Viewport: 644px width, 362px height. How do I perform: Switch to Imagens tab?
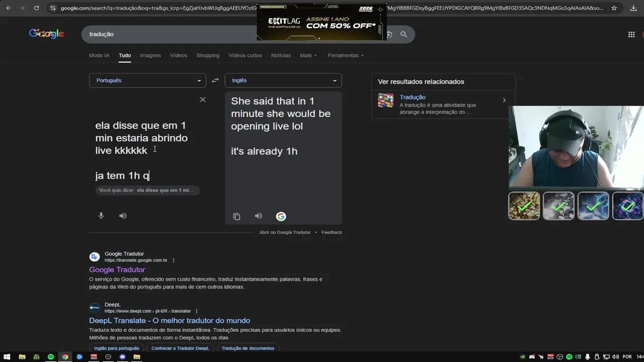pyautogui.click(x=150, y=55)
